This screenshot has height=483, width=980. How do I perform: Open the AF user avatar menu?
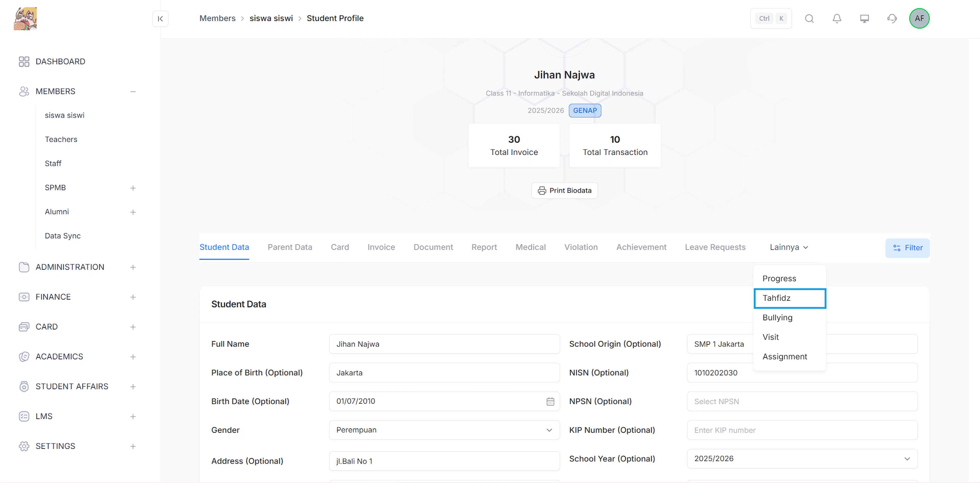[919, 18]
